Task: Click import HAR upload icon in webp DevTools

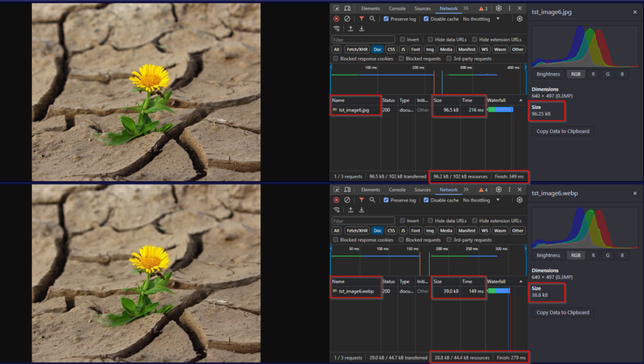Action: (351, 210)
